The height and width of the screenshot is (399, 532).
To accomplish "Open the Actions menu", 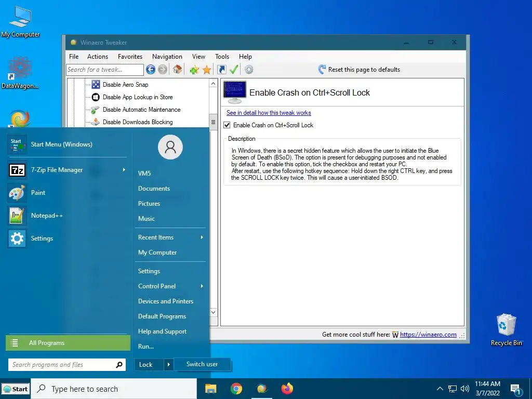I will 97,57.
